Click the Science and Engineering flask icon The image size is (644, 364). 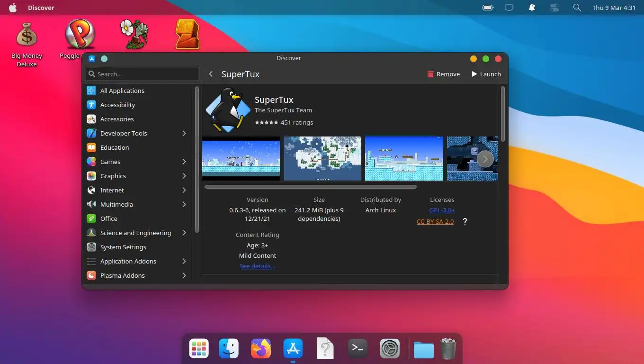coord(91,233)
